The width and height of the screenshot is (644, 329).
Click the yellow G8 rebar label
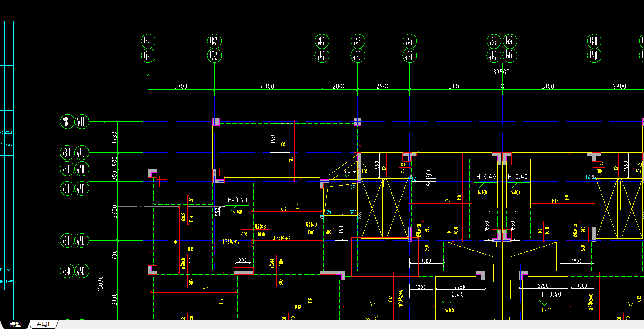pyautogui.click(x=283, y=144)
